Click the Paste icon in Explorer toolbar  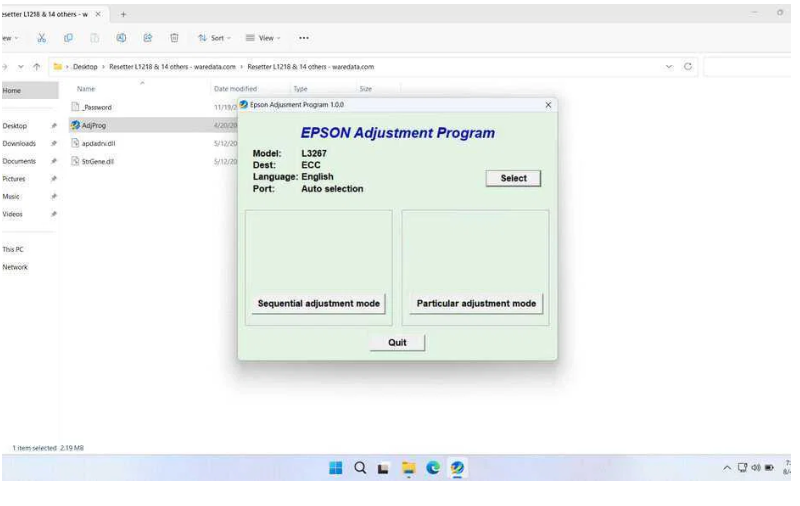point(94,38)
